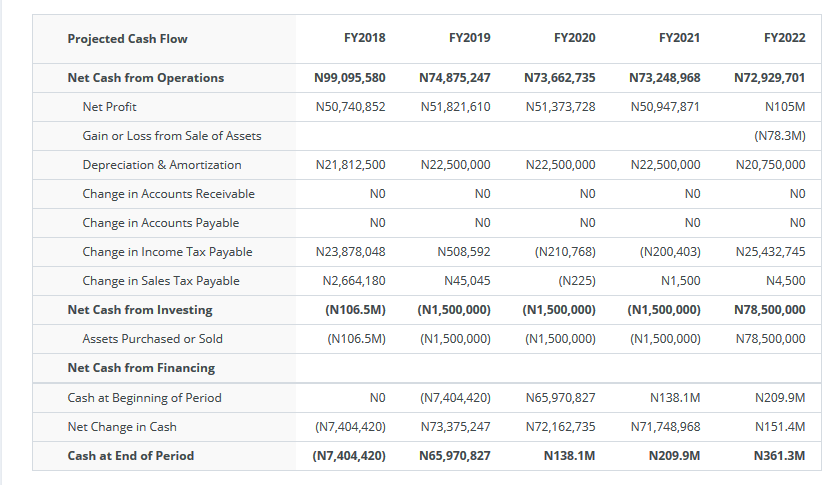This screenshot has height=485, width=838.
Task: Select the FY2020 column header
Action: tap(575, 38)
